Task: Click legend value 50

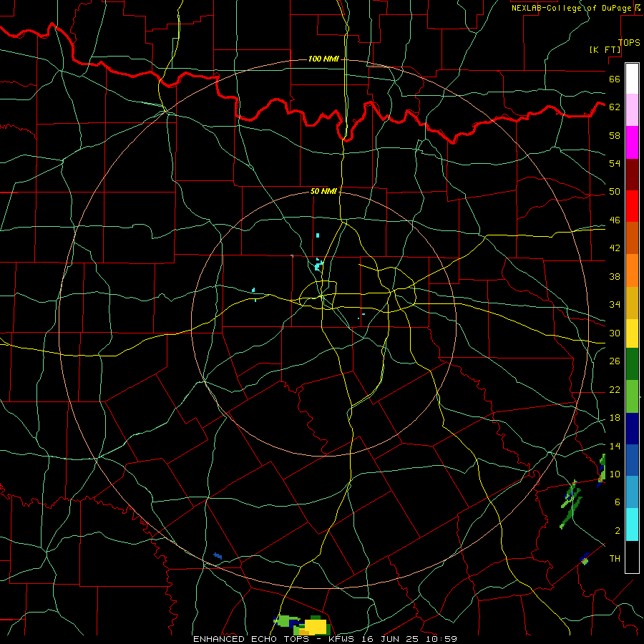Action: click(615, 192)
